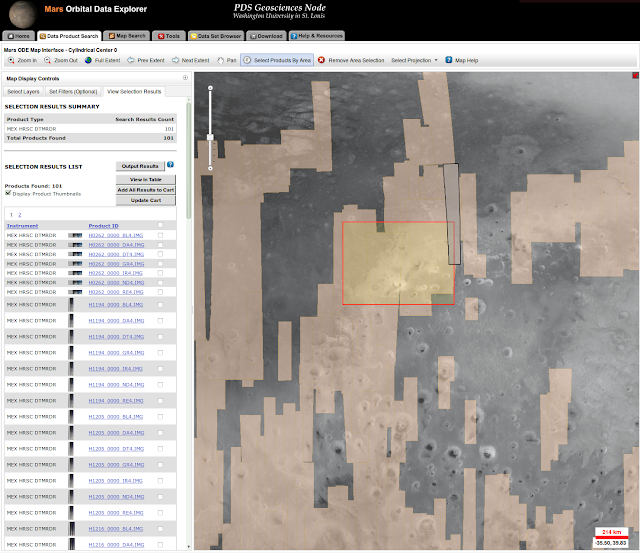Click the map zoom slider handle
Viewport: 640px width, 553px height.
210,137
